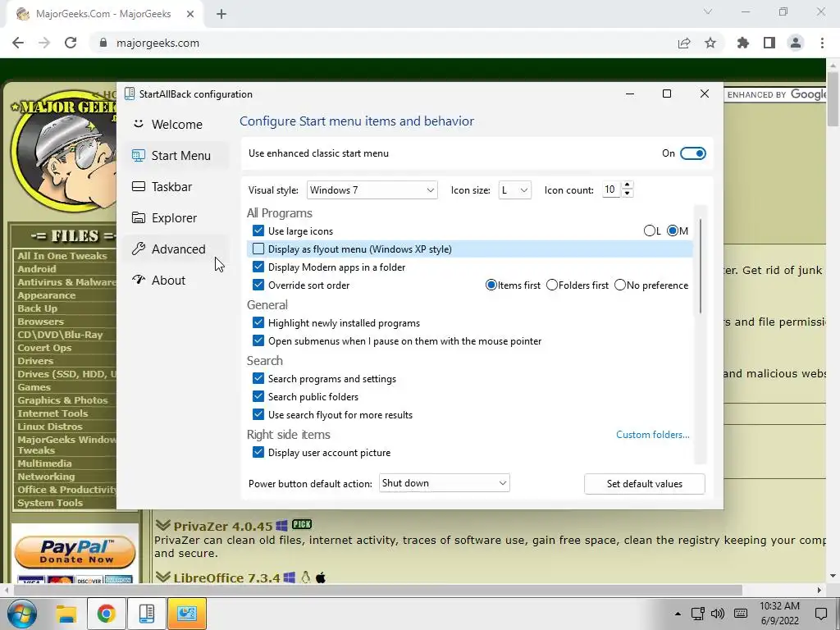Click the smiley Welcome icon in the sidebar
The width and height of the screenshot is (840, 630).
coord(139,124)
